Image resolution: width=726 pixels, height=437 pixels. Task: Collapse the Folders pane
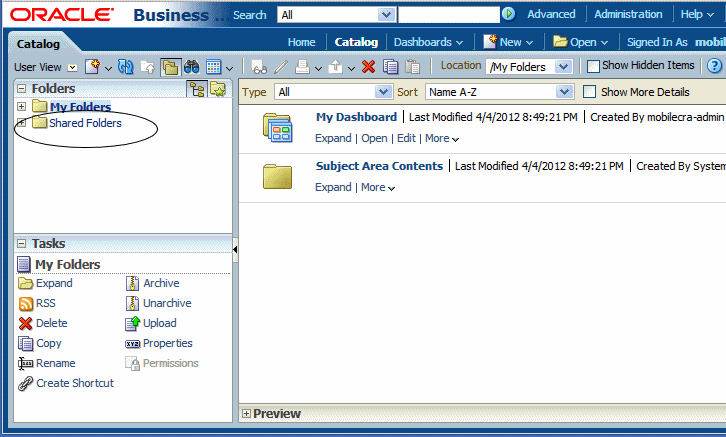[x=21, y=88]
